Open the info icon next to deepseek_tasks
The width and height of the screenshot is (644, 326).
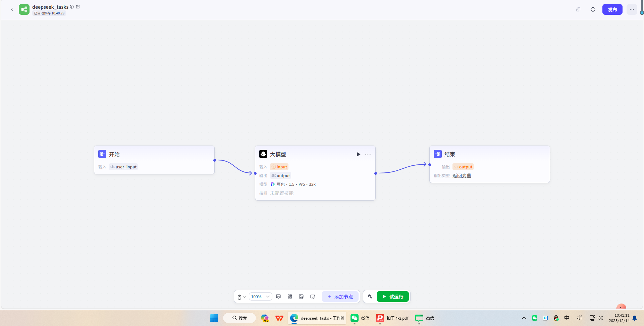click(x=72, y=7)
